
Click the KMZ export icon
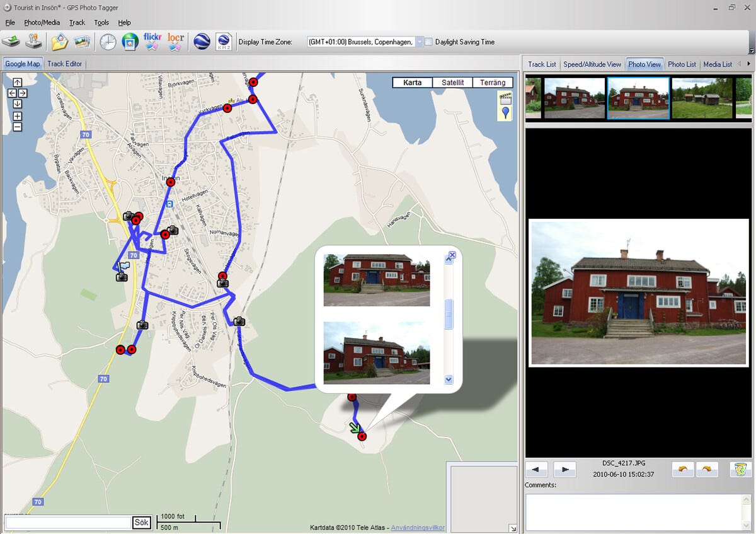coord(223,42)
